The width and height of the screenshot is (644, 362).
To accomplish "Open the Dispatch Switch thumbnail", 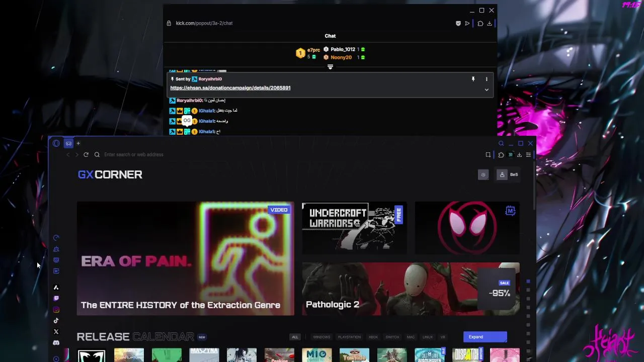I will coord(467,355).
